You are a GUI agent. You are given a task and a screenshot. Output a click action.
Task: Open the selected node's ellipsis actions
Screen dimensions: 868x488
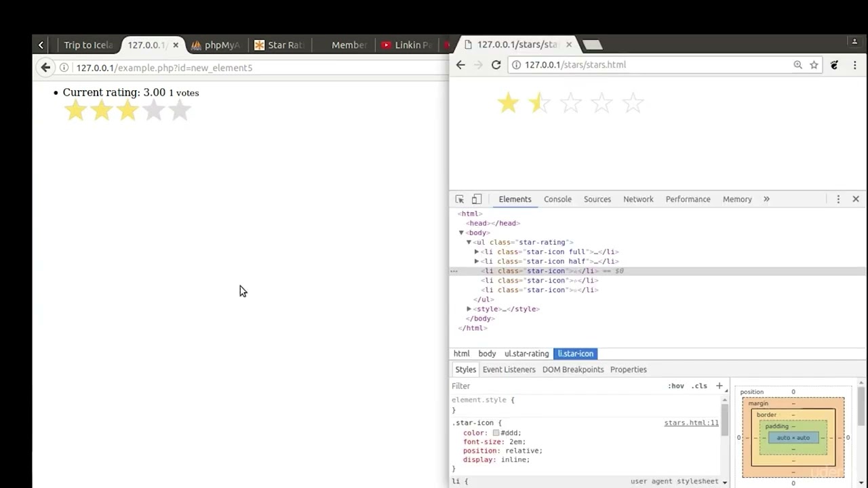[454, 271]
